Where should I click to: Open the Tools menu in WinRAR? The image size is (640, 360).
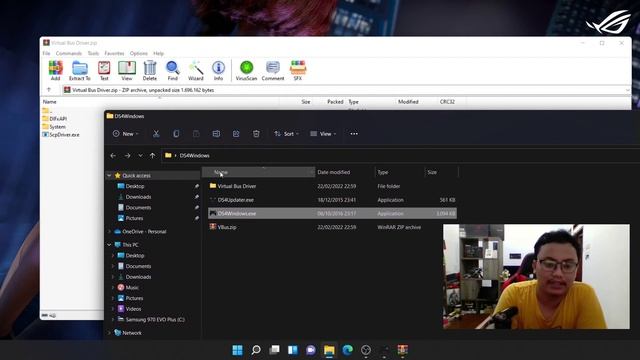tap(93, 53)
